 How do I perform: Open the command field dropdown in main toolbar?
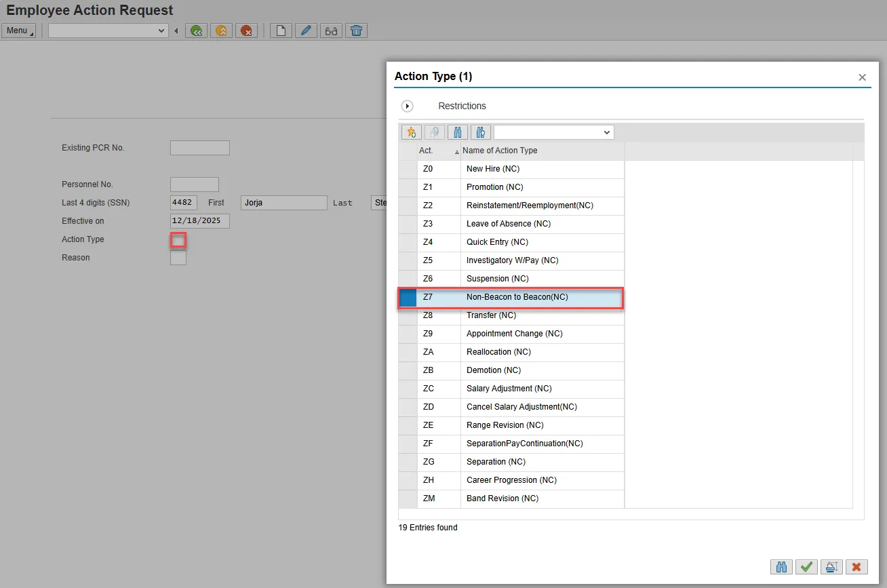pos(161,31)
